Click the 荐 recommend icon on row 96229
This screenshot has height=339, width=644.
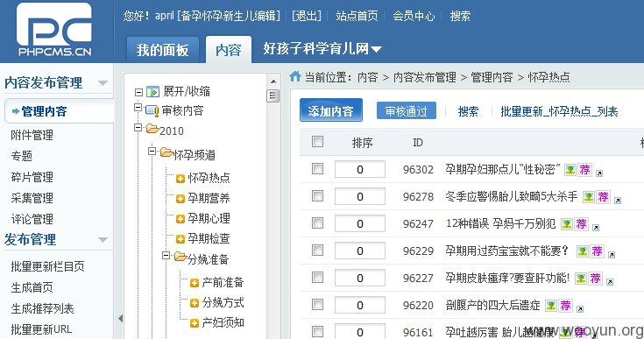pyautogui.click(x=598, y=251)
